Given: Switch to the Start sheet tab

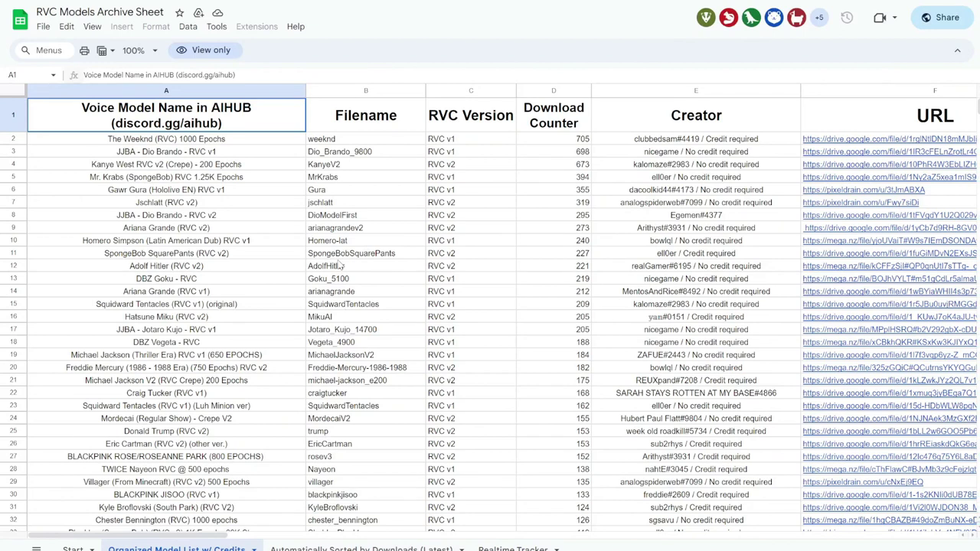Looking at the screenshot, I should 73,548.
